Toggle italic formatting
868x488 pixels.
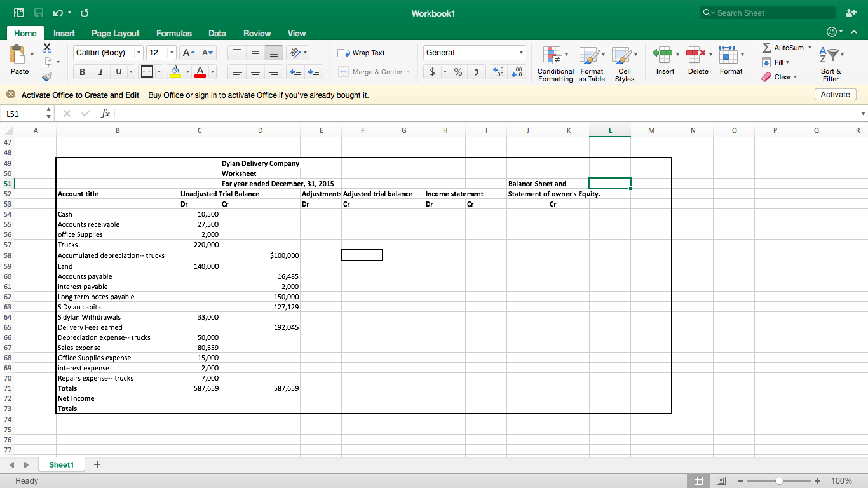pyautogui.click(x=100, y=72)
